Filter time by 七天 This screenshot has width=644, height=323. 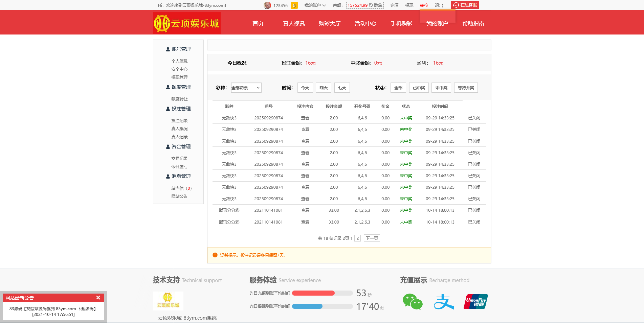coord(342,88)
